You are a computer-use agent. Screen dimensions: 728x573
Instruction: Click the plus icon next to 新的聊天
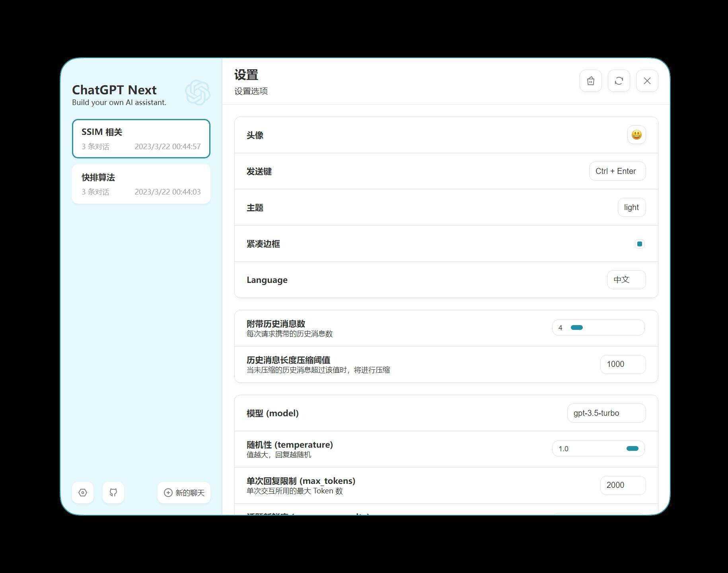[168, 493]
